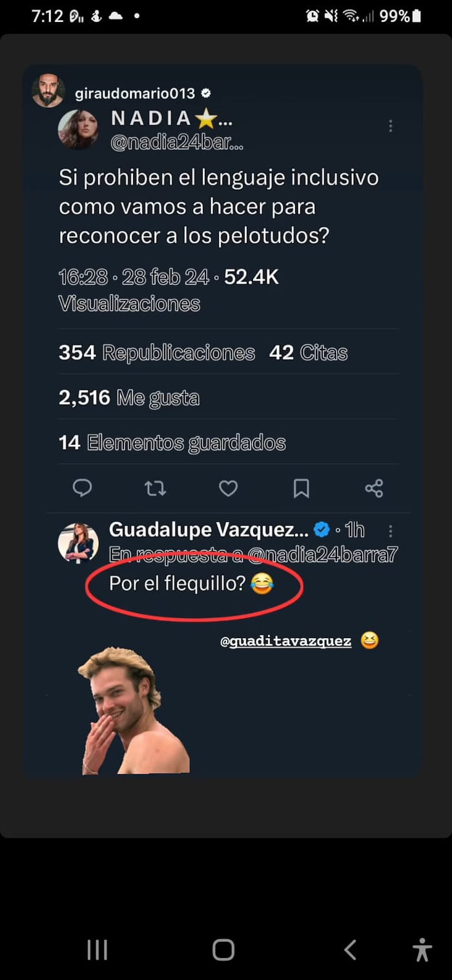Tap the Android recent apps button
Viewport: 452px width, 980px height.
click(97, 950)
